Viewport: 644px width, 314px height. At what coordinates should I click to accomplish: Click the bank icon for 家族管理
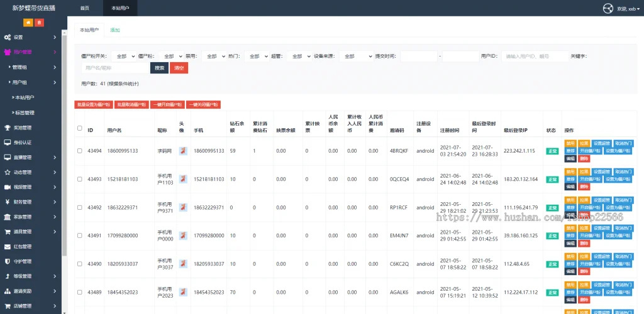tap(8, 217)
